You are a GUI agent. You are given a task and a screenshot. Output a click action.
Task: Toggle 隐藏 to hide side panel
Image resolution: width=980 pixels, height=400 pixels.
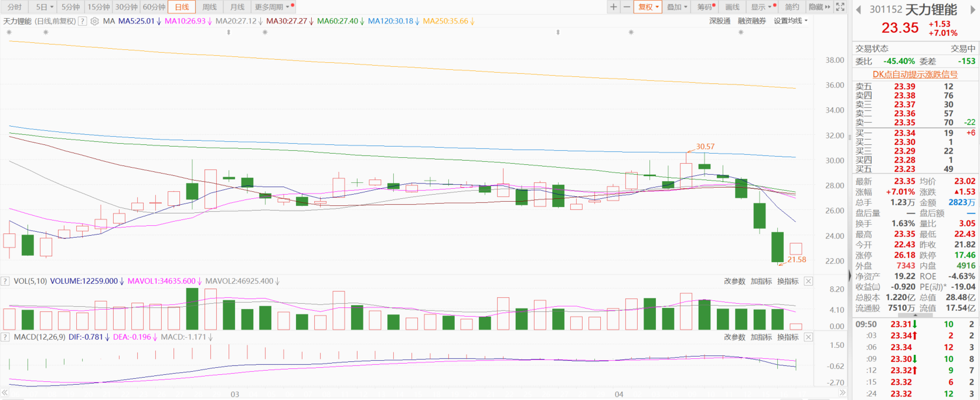pos(819,7)
